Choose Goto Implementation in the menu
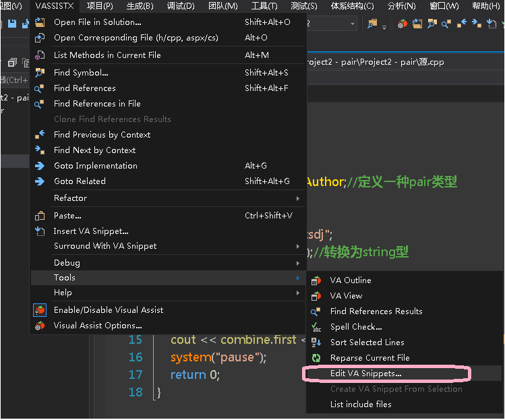Screen dimensions: 505x420 tap(95, 166)
